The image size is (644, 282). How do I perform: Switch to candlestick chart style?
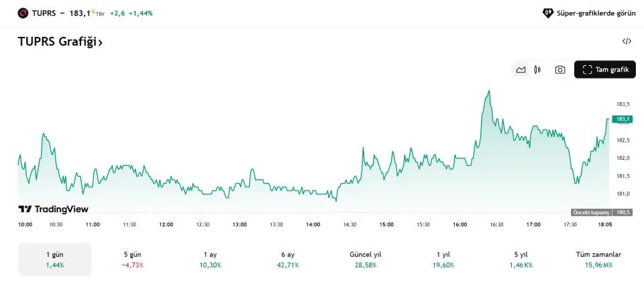pos(537,70)
